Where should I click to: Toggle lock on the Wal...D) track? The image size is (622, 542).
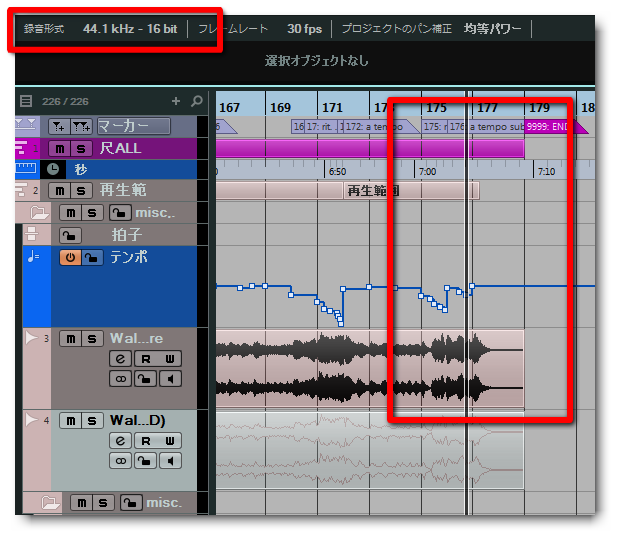click(x=145, y=461)
